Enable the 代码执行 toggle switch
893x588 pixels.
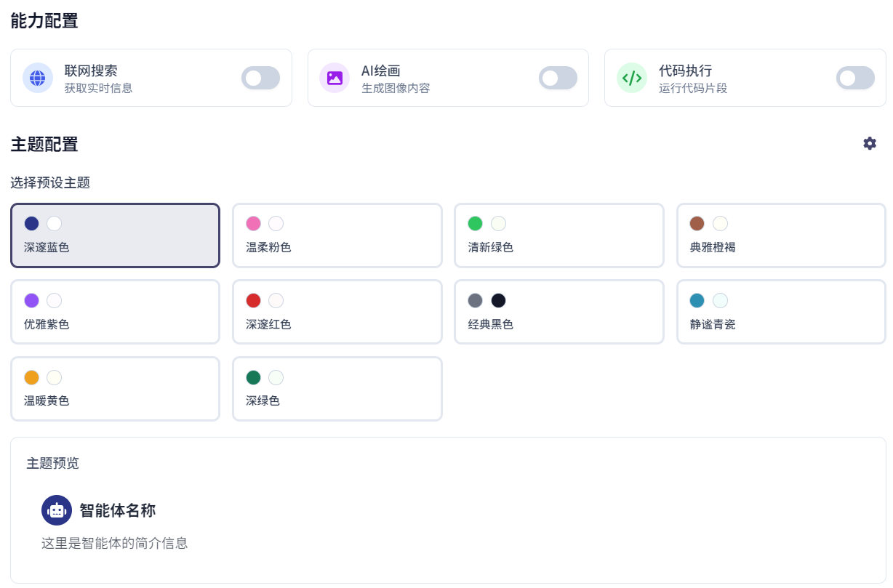(854, 78)
